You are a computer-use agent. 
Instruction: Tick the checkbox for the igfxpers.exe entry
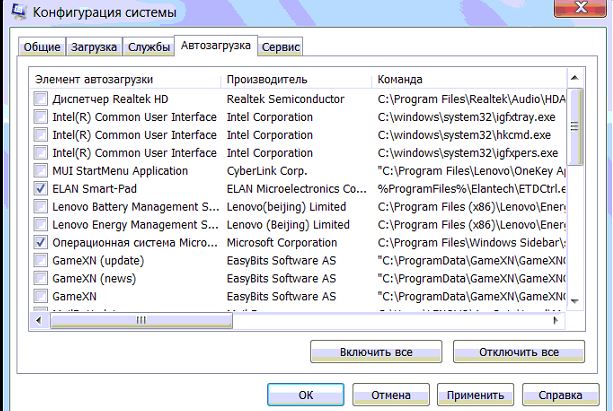pyautogui.click(x=41, y=153)
